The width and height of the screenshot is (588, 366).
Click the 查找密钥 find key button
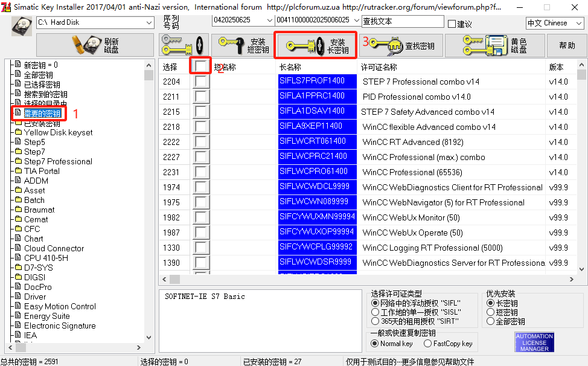(401, 45)
